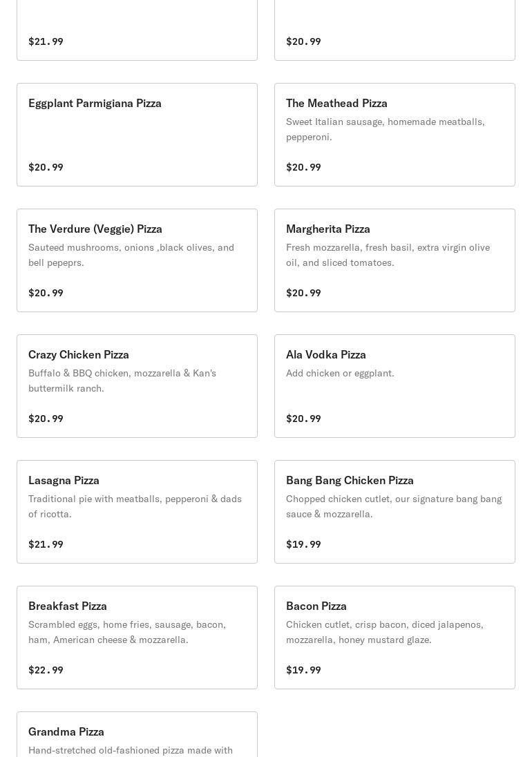Click the Lasagna Pizza $21.99 price

(46, 544)
